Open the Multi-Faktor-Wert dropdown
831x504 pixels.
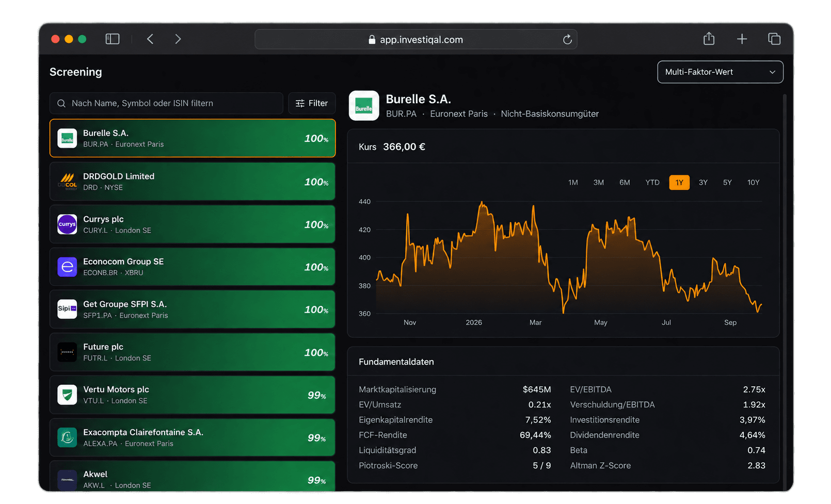click(720, 72)
